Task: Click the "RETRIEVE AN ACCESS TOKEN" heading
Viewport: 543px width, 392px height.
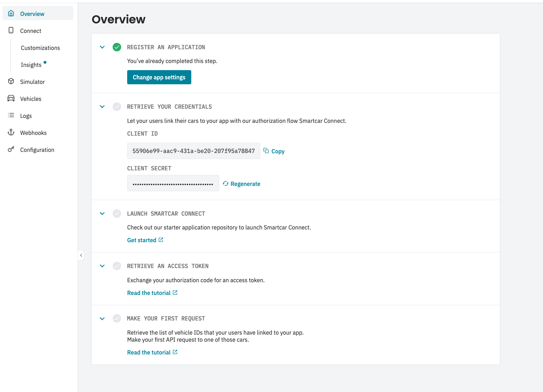Action: 168,266
